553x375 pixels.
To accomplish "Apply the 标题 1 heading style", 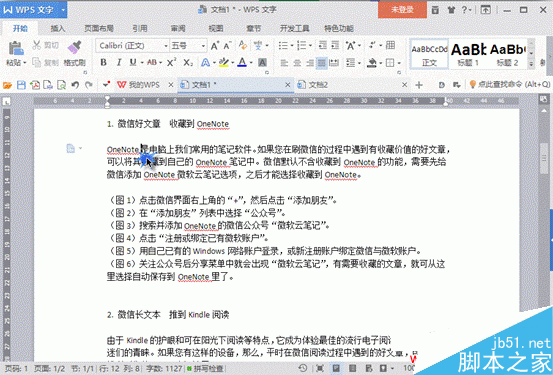I will click(x=468, y=54).
